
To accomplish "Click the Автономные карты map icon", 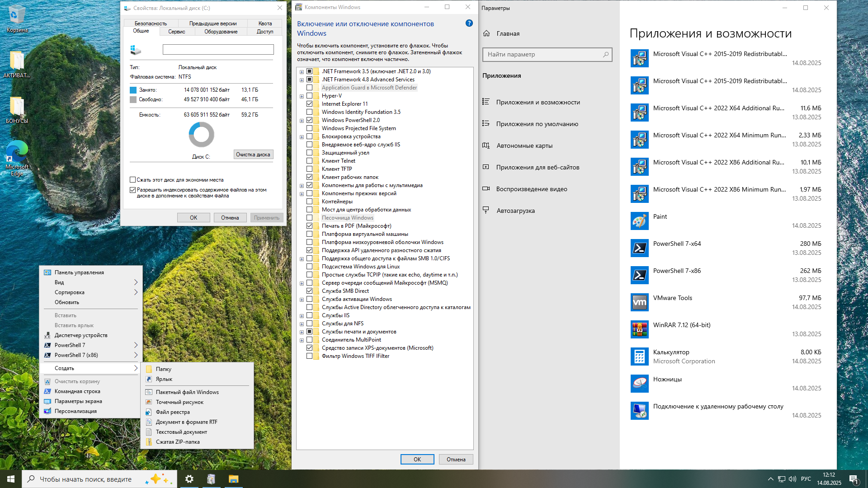I will click(486, 145).
